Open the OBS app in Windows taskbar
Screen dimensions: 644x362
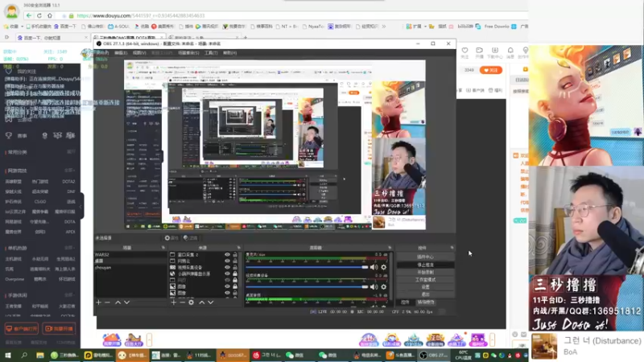tap(434, 356)
